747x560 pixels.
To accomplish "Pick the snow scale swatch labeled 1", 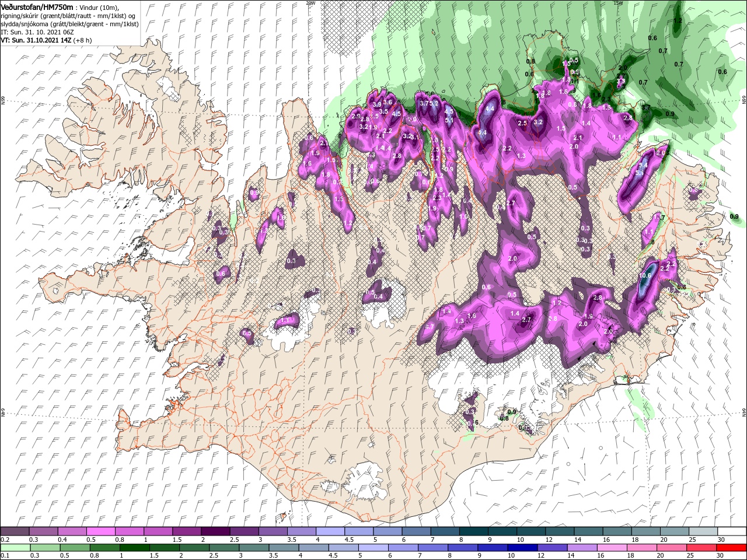I will pos(158,531).
